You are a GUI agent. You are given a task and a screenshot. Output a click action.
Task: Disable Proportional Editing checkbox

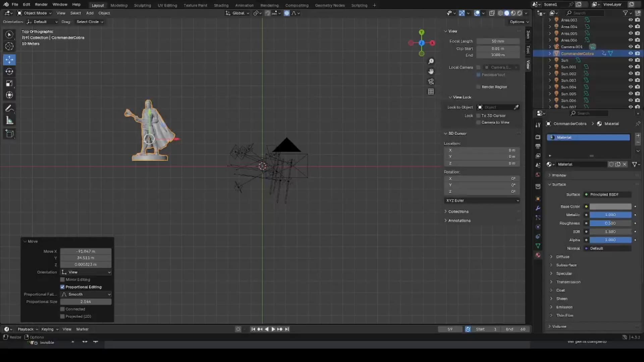click(62, 287)
